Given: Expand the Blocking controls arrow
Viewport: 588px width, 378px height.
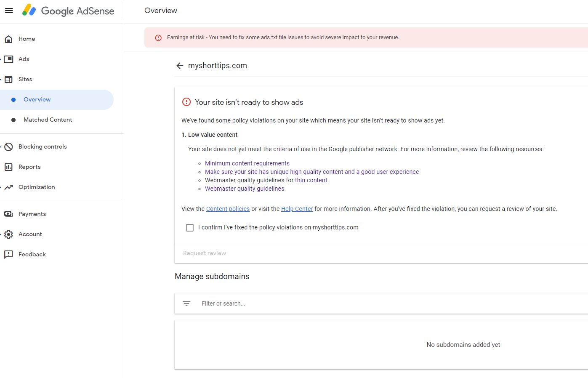Looking at the screenshot, I should tap(1, 147).
